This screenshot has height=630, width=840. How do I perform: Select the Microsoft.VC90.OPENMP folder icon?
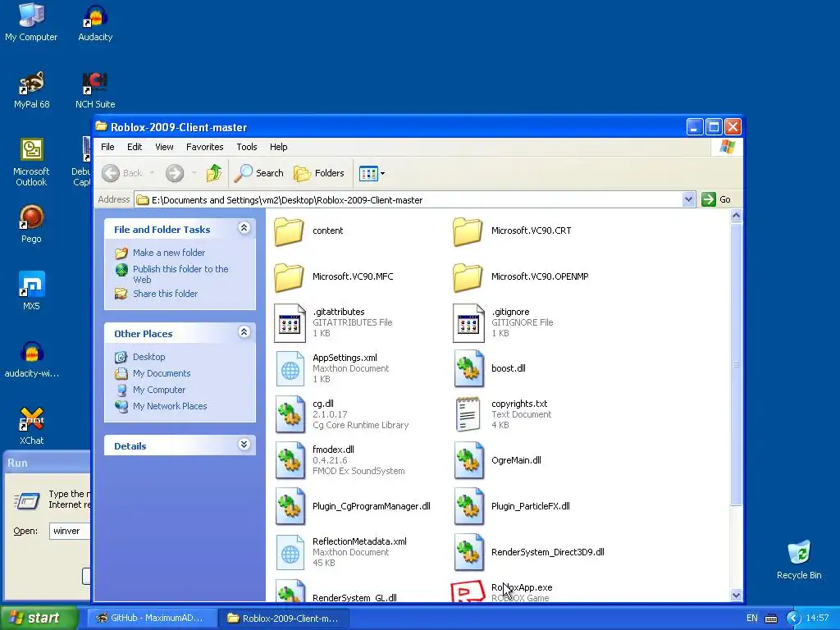click(468, 277)
